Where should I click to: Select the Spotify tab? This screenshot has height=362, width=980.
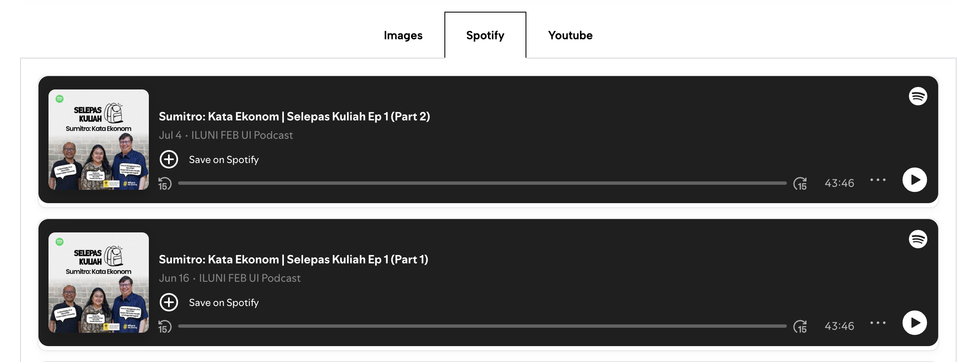[485, 36]
